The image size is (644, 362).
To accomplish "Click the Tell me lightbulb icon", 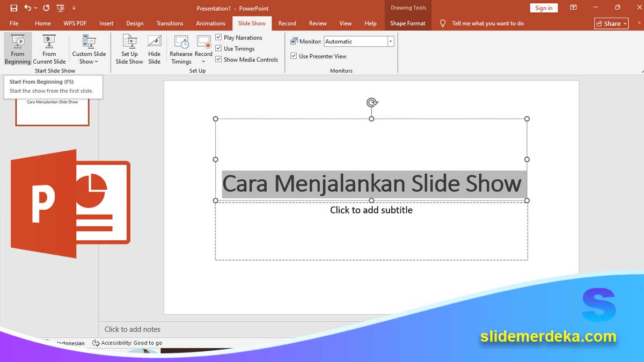I will click(443, 23).
